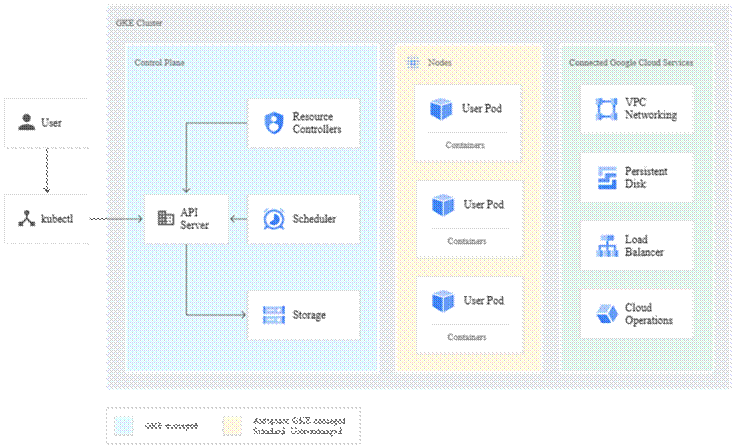The height and width of the screenshot is (448, 736).
Task: Click the bottom User Pod cube icon
Action: click(443, 301)
